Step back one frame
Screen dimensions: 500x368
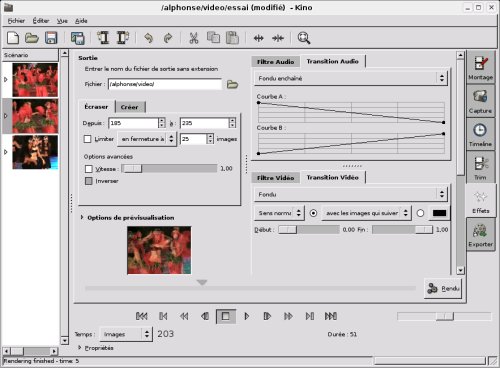pyautogui.click(x=205, y=316)
